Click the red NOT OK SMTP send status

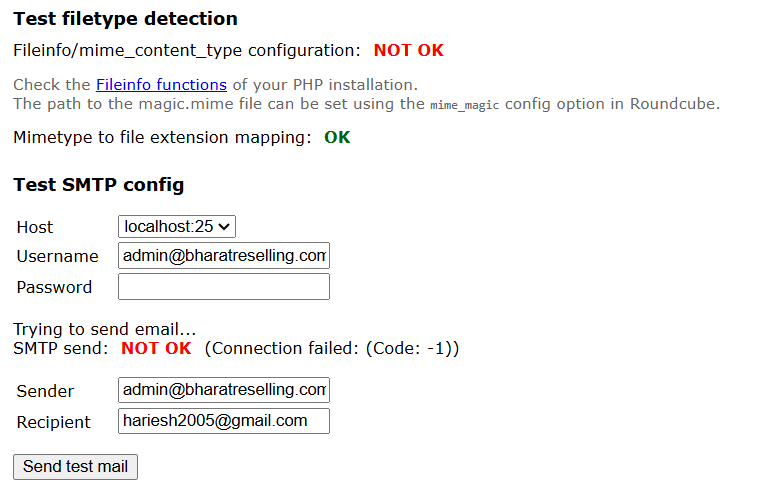(156, 349)
